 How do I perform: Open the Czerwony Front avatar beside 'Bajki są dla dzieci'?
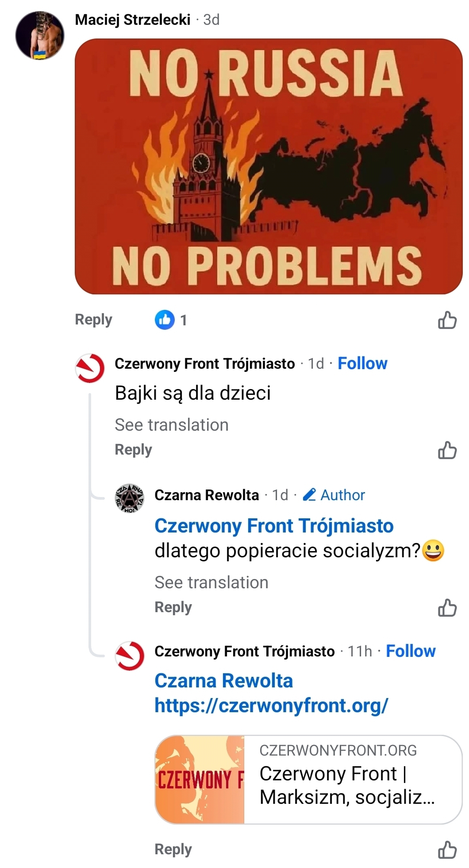click(x=90, y=367)
